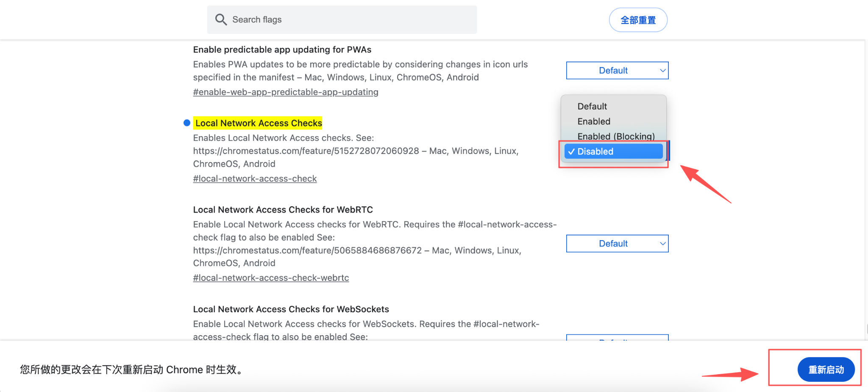
Task: Open the #enable-web-app-predictable-app-updating anchor link
Action: tap(286, 92)
